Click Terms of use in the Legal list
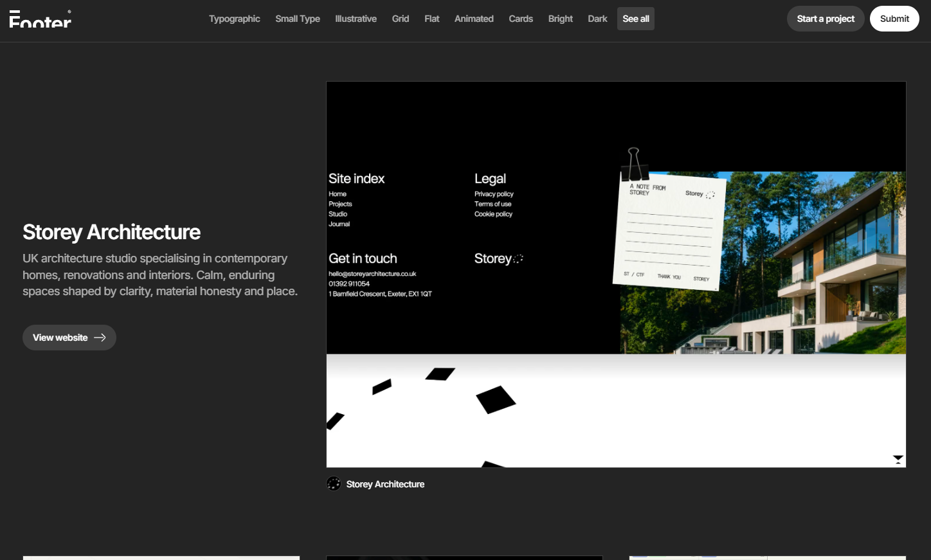 [x=493, y=204]
